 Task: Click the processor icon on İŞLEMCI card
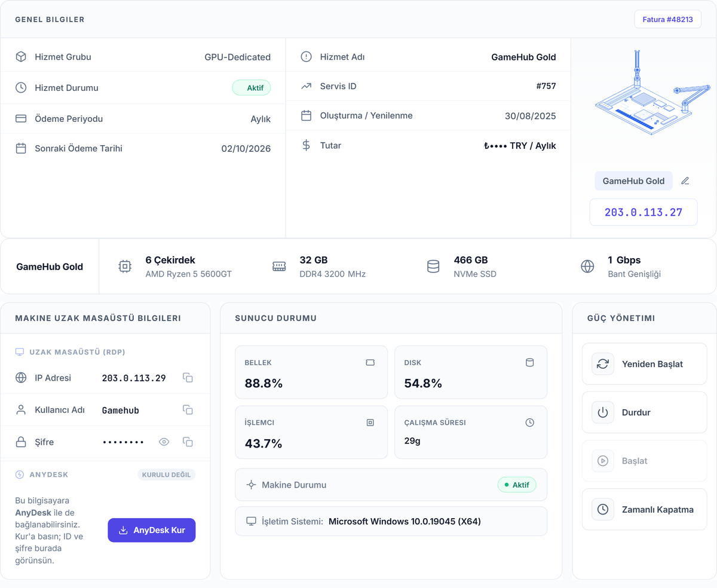click(x=370, y=422)
